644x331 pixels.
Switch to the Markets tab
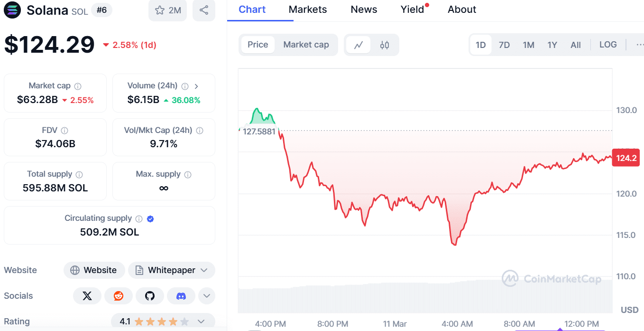[307, 9]
